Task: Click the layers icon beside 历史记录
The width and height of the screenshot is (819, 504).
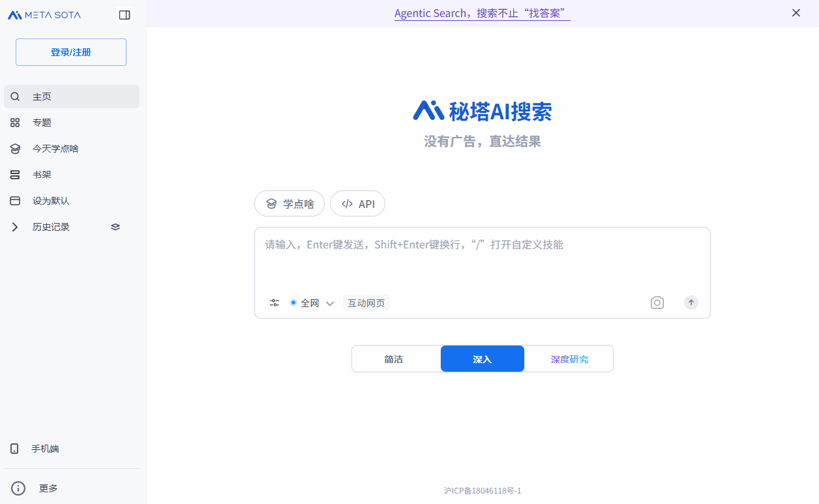Action: pyautogui.click(x=115, y=227)
